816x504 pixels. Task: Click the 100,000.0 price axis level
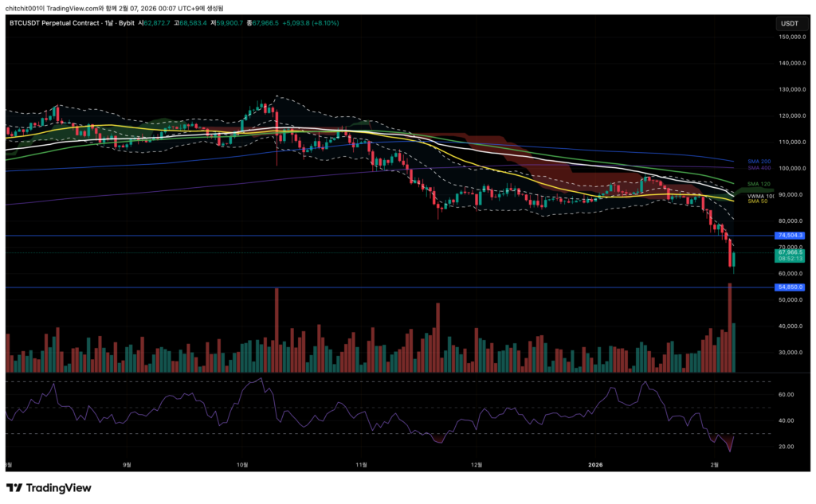point(791,169)
